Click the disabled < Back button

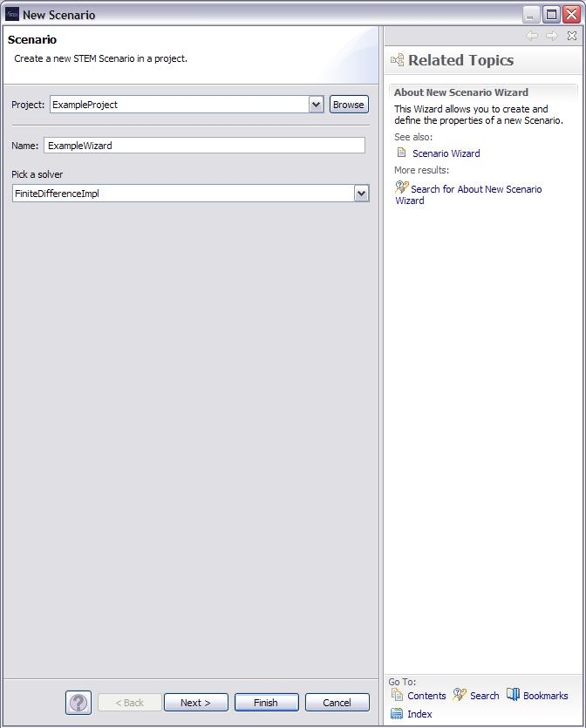coord(130,703)
